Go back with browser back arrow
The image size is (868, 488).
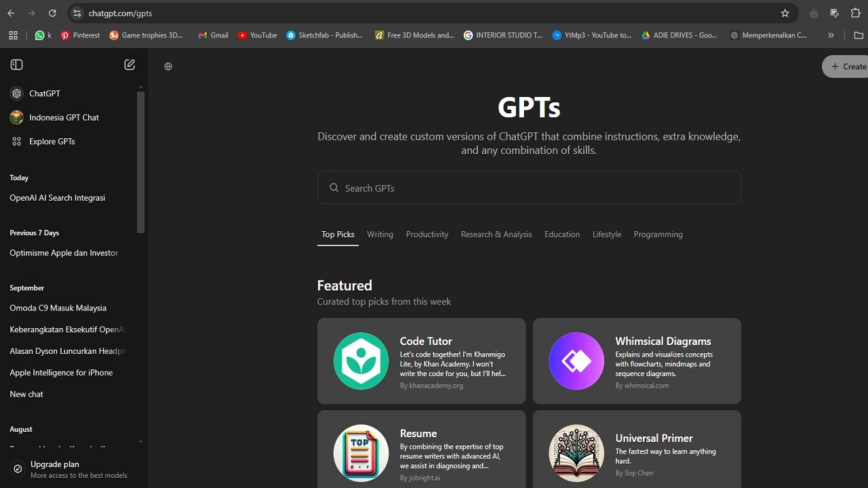click(x=11, y=13)
